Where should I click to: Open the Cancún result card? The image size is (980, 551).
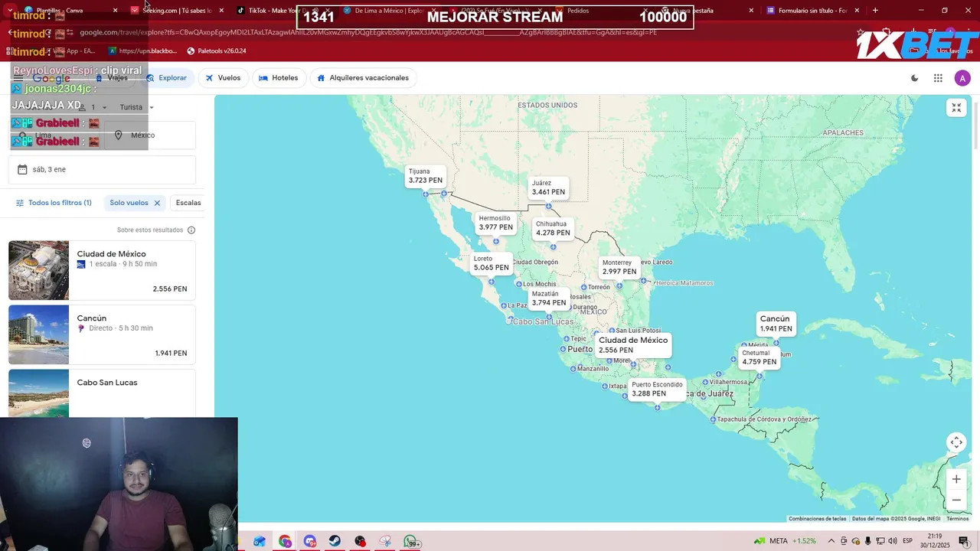102,334
